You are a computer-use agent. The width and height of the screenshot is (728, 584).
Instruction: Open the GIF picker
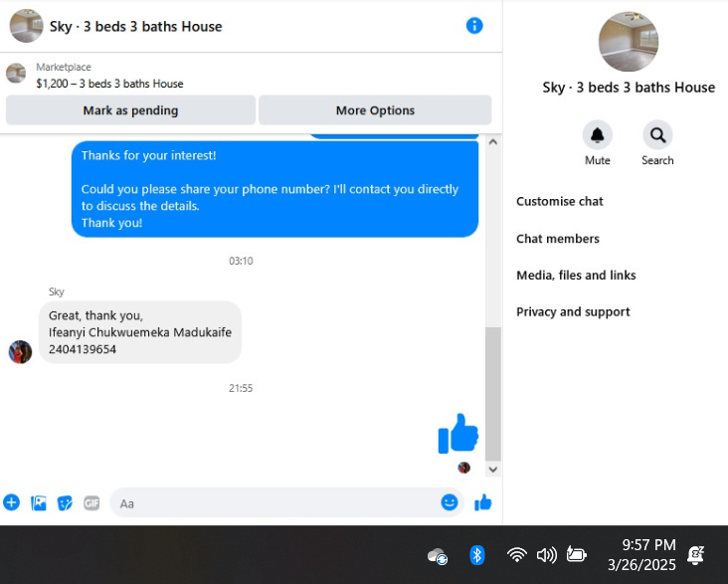pos(91,502)
